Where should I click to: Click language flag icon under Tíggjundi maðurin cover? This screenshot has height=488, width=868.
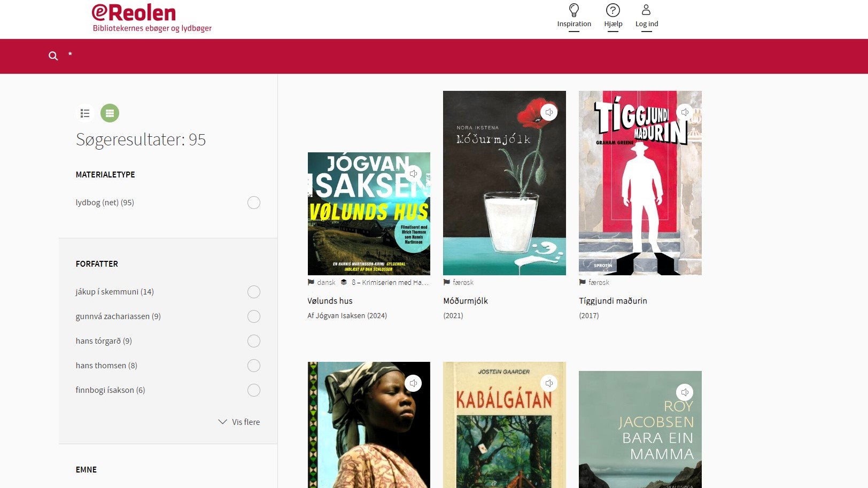tap(583, 282)
